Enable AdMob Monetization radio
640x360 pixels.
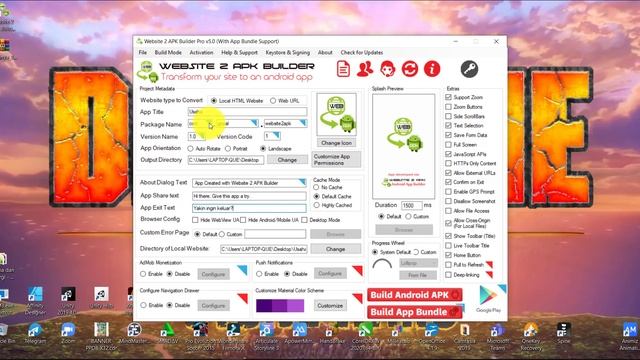(143, 274)
